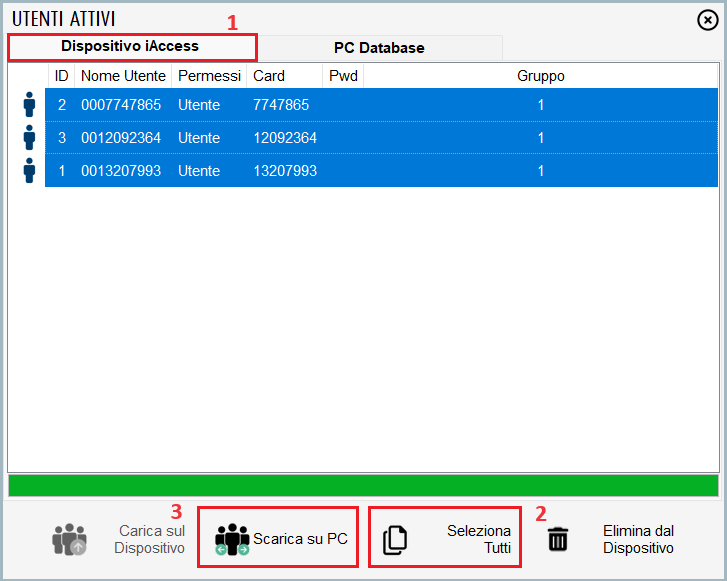Click Utente permission in row 0013207993
727x581 pixels.
coord(199,171)
